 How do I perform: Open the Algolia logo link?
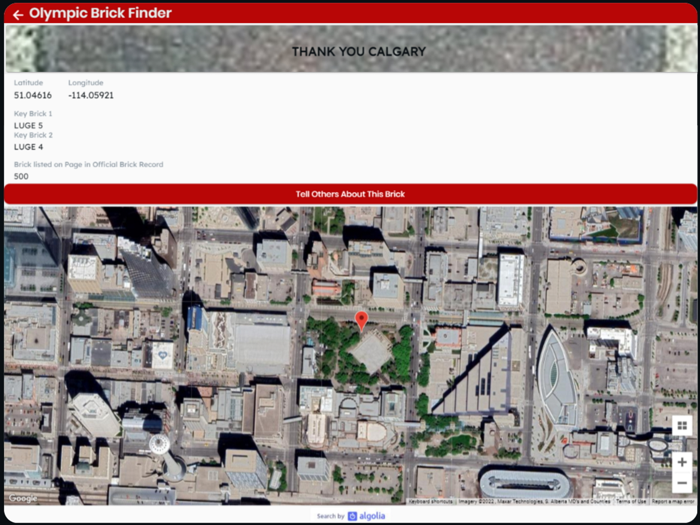pos(367,516)
